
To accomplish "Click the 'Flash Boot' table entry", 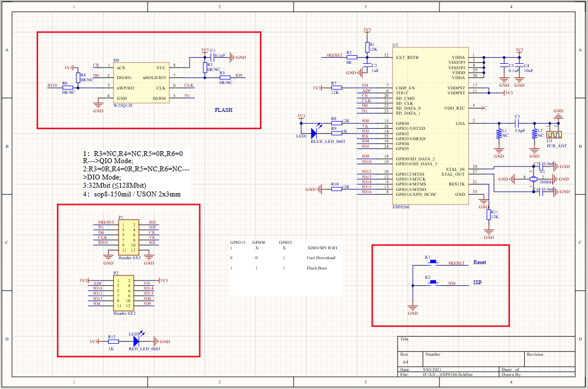I will pos(317,268).
